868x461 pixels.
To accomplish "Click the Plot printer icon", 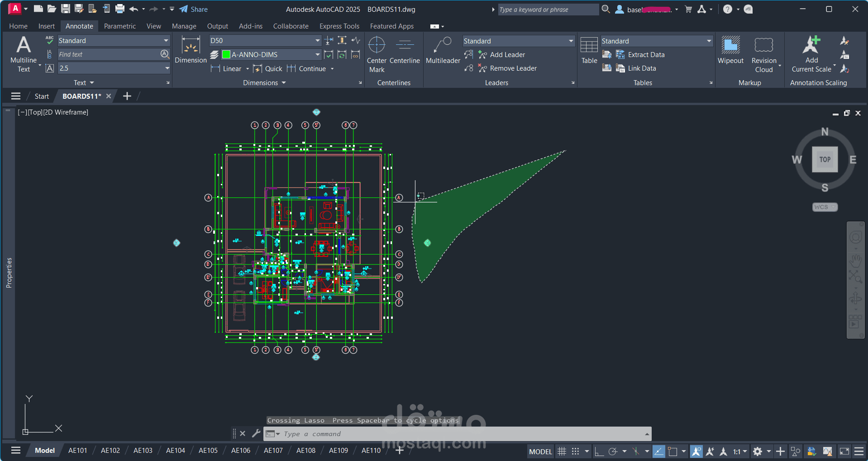I will [120, 9].
